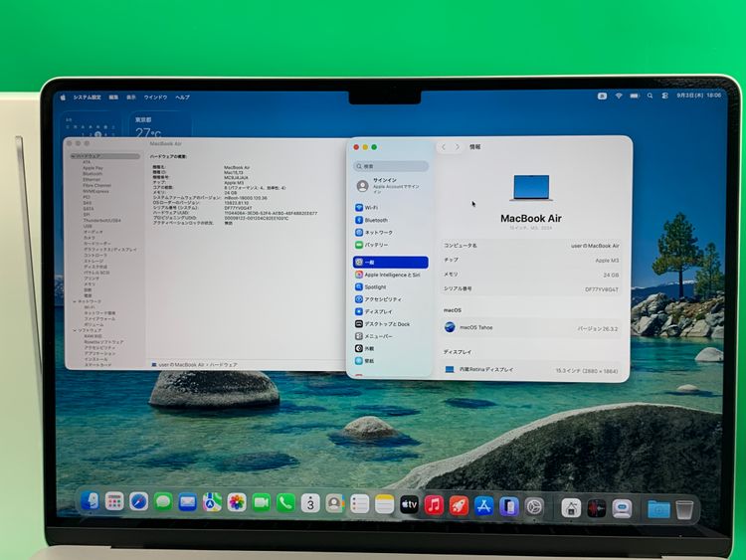Click the date and time in menu bar

pyautogui.click(x=698, y=95)
